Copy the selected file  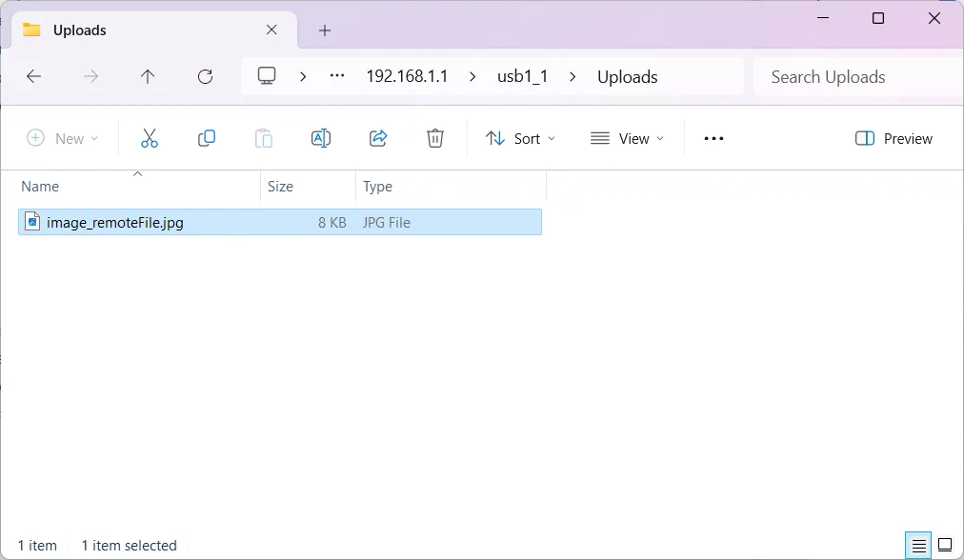[207, 138]
